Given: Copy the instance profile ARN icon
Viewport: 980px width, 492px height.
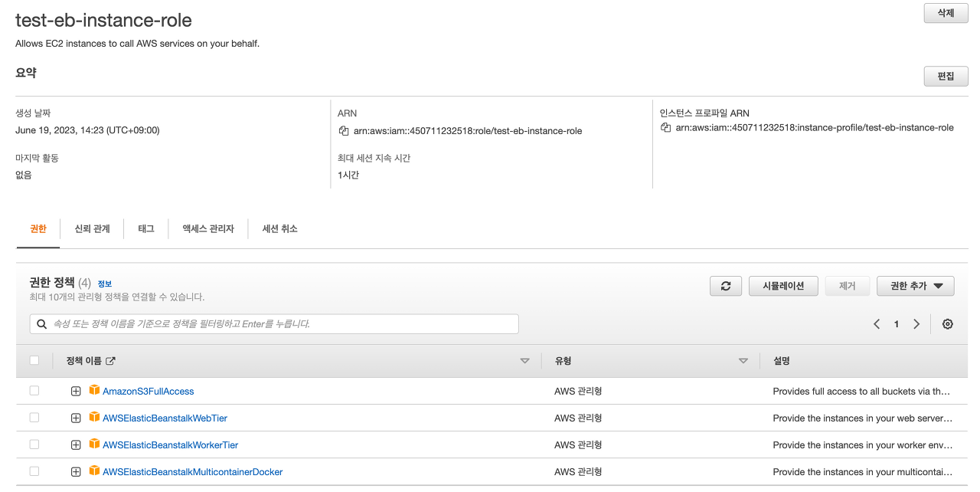Looking at the screenshot, I should [666, 127].
